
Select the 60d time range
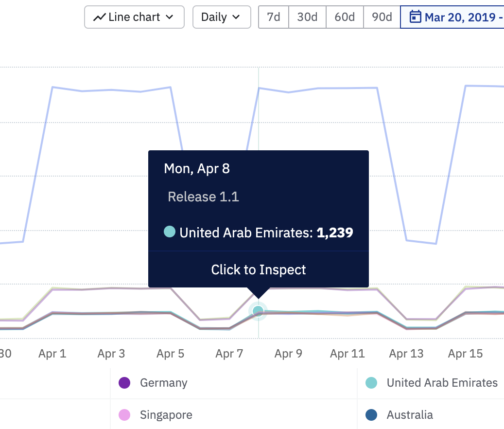point(344,17)
